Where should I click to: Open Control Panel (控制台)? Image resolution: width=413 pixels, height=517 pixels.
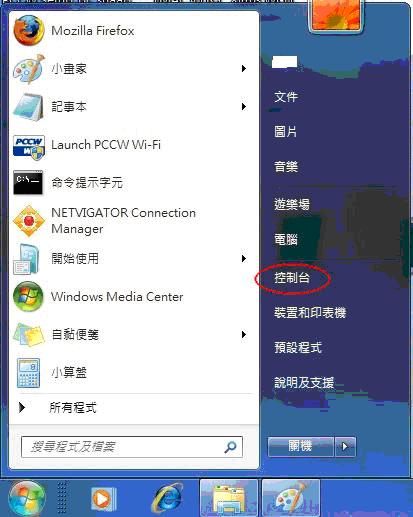point(292,278)
